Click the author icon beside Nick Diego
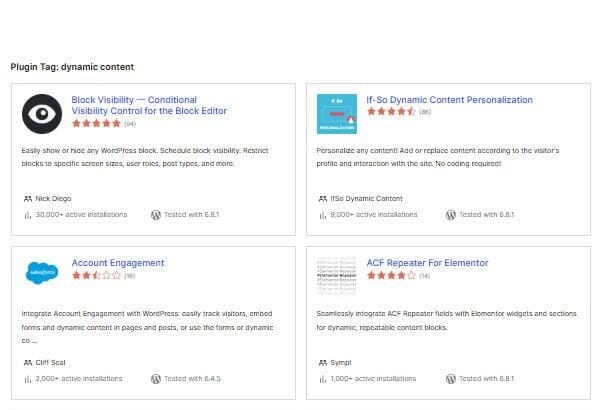This screenshot has width=600, height=410. tap(27, 198)
